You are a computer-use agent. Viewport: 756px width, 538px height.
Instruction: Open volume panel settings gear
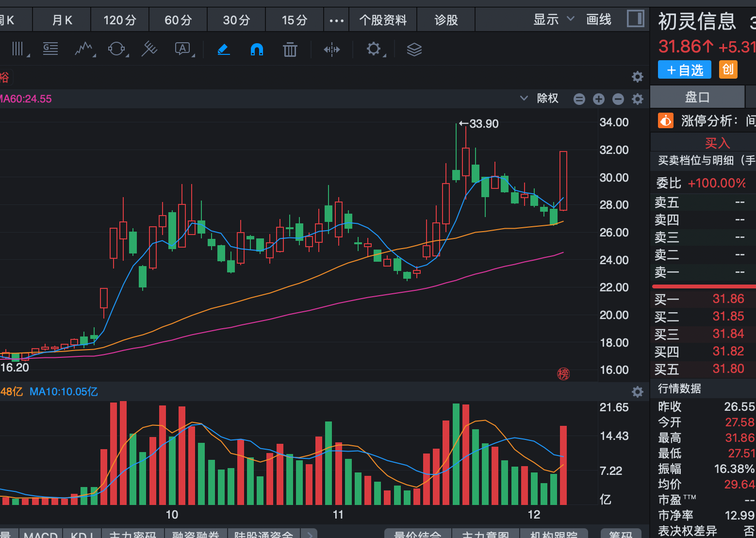(x=637, y=391)
